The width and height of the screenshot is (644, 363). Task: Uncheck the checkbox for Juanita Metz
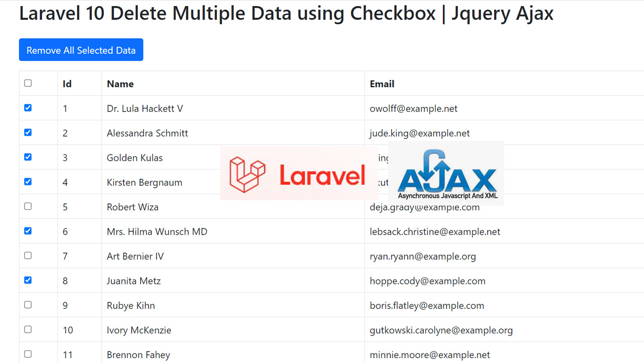pos(28,280)
